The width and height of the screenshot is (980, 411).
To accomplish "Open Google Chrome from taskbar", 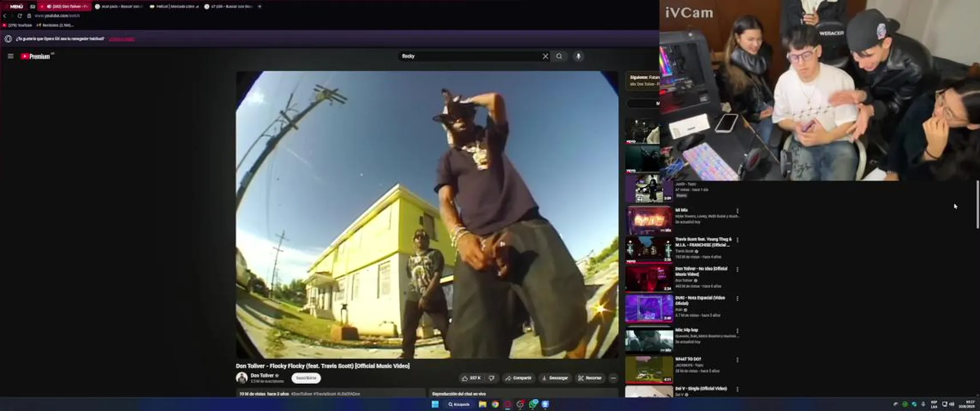I will [495, 404].
